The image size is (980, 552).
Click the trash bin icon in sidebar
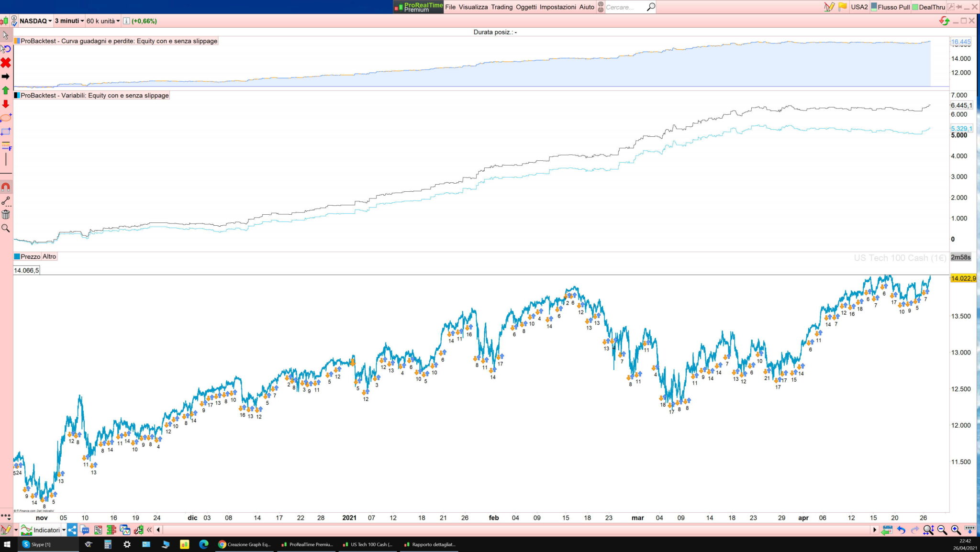pos(6,215)
